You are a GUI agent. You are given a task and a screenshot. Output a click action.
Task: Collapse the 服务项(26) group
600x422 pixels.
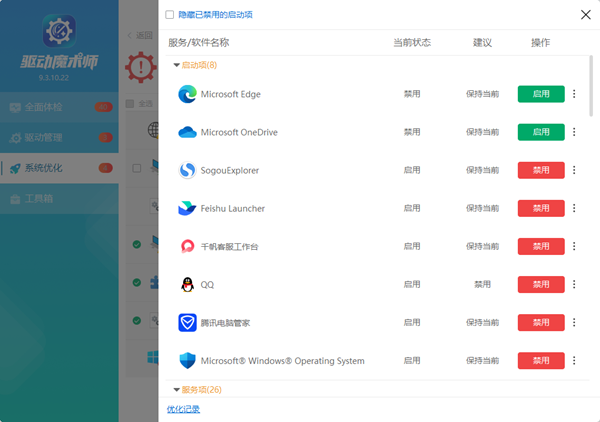176,390
